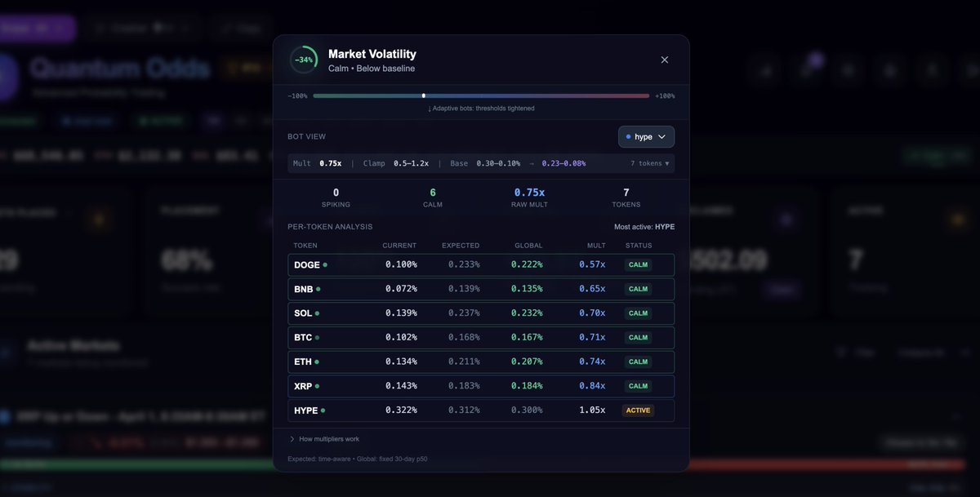Click the 0 Spiking stat

(336, 197)
